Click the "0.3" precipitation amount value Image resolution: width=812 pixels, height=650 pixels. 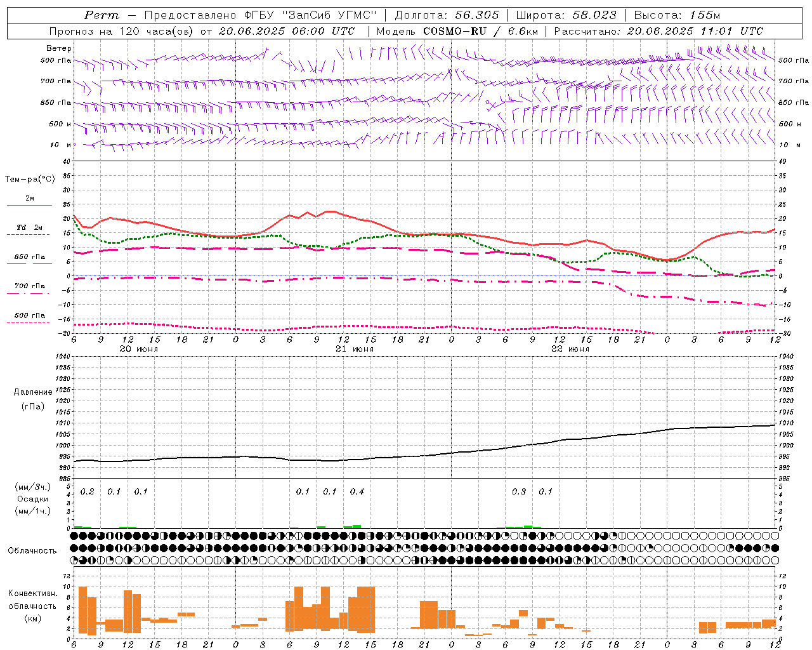pos(519,491)
